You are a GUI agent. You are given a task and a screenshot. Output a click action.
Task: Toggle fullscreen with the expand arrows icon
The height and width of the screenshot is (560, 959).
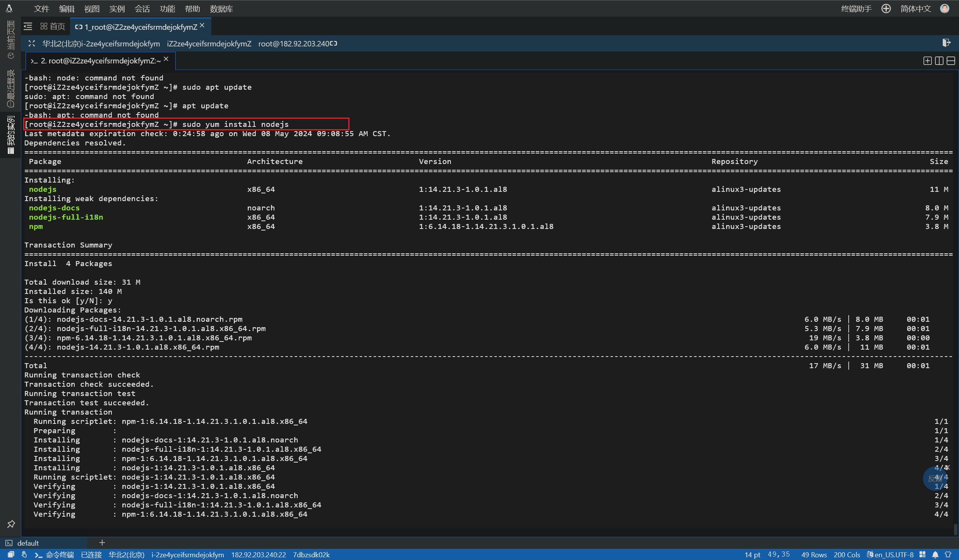coord(32,43)
